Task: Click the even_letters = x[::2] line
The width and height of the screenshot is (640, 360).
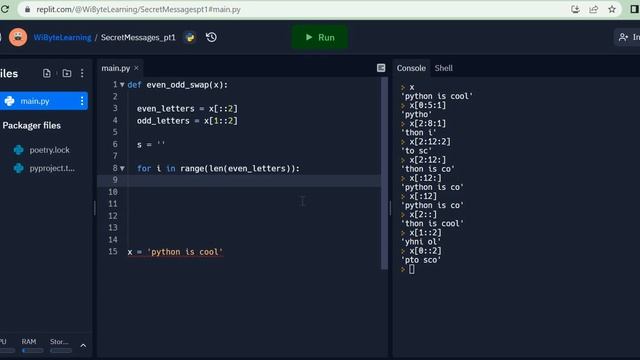Action: [187, 109]
